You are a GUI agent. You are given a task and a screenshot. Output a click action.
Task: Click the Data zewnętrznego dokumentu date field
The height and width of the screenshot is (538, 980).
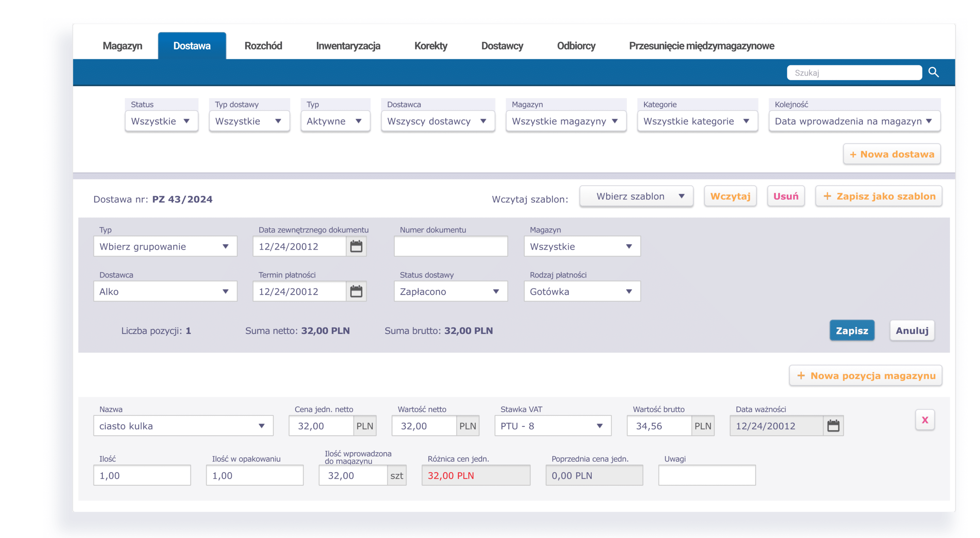(300, 246)
